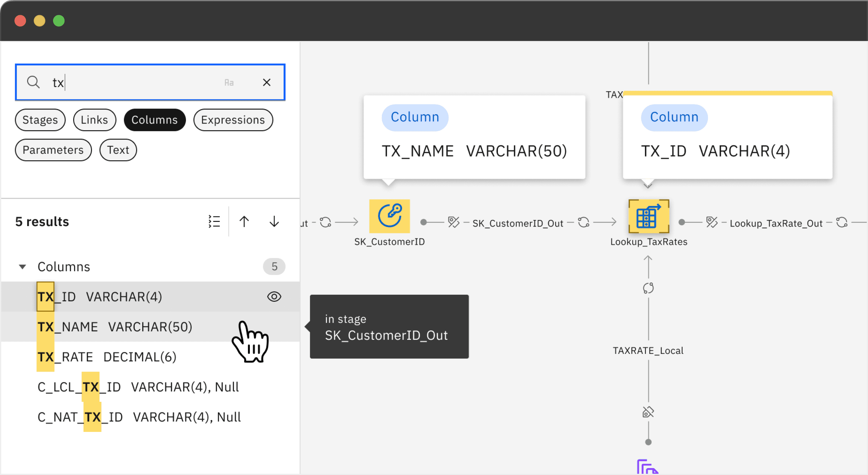Screen dimensions: 868x475
Task: Jump to previous result with up arrow
Action: pyautogui.click(x=244, y=221)
